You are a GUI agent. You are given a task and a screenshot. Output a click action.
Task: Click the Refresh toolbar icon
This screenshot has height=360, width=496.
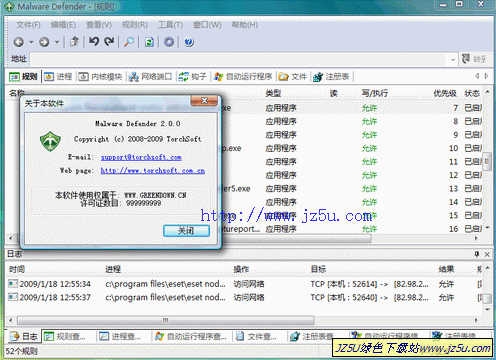149,42
